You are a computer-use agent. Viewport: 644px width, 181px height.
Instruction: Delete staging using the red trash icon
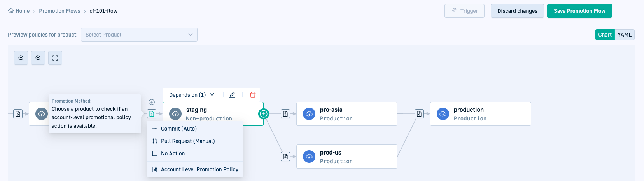253,95
